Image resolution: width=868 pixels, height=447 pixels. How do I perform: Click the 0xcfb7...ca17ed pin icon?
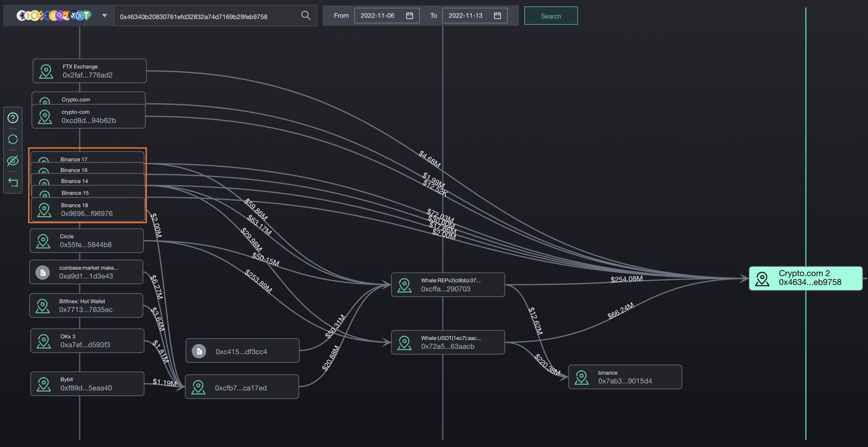[x=198, y=387]
